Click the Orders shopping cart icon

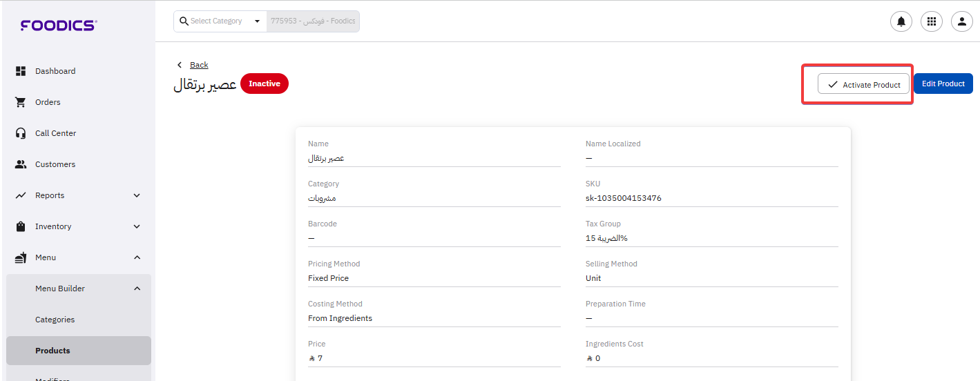coord(21,102)
